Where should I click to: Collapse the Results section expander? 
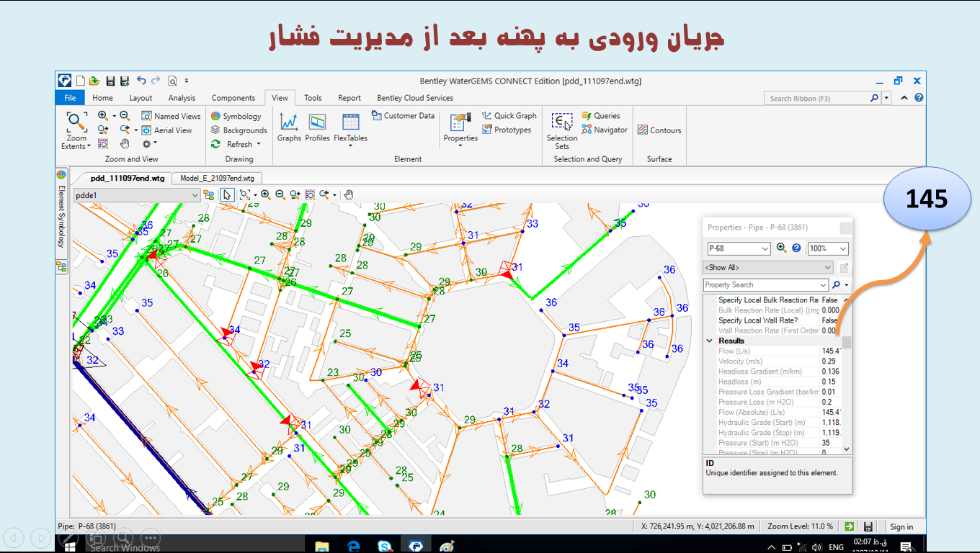(709, 341)
